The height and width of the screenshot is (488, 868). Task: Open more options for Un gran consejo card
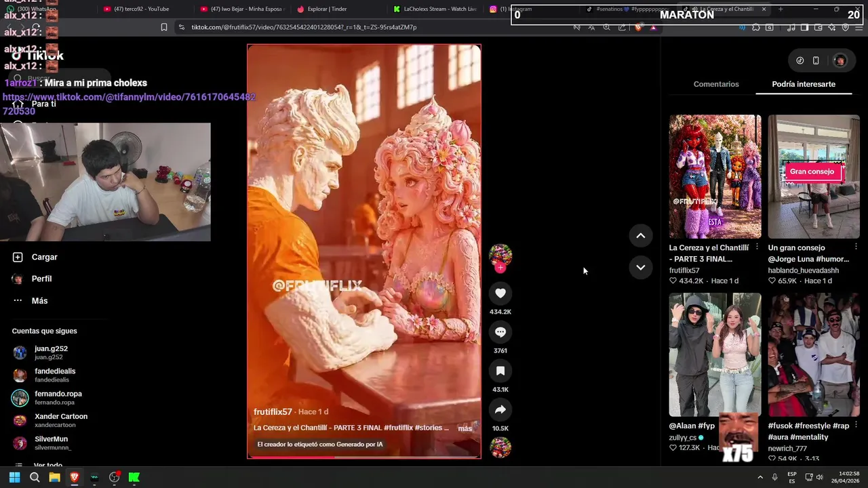[x=856, y=247]
